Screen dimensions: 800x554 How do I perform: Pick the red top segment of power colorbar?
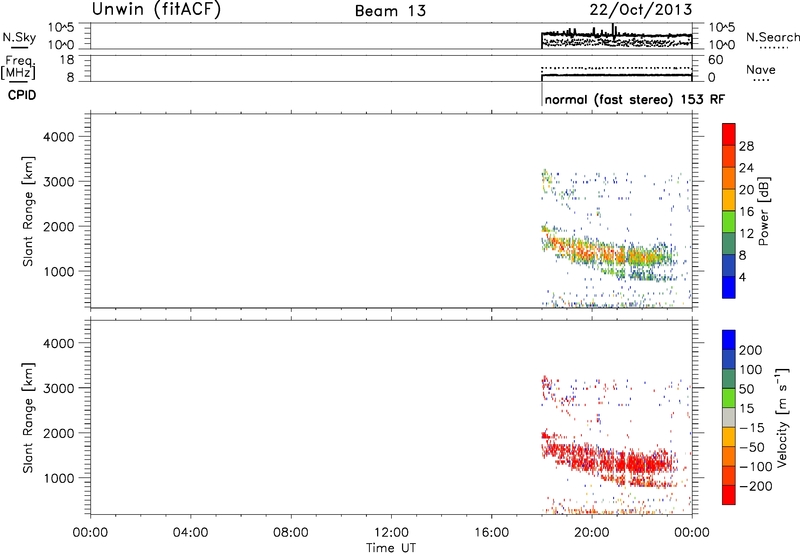click(x=729, y=135)
